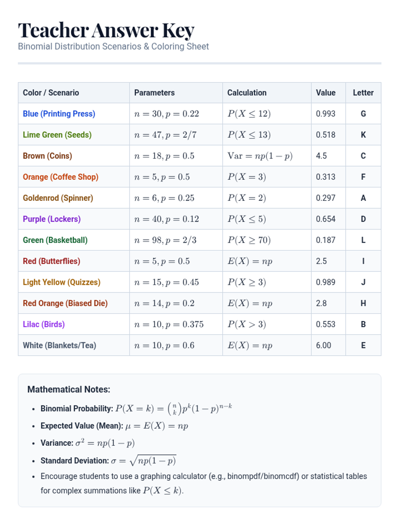Select the Green (Basketball) row label
Screen dimensions: 399x532
(x=55, y=240)
